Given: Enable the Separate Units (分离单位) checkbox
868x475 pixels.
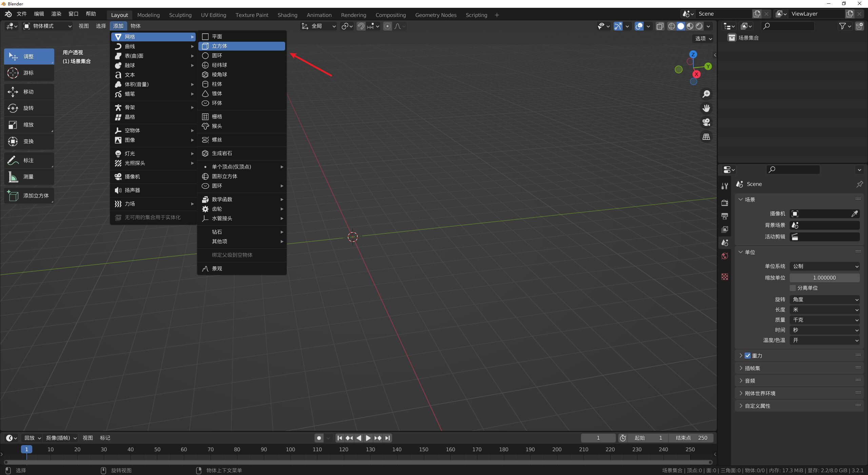Looking at the screenshot, I should (793, 288).
